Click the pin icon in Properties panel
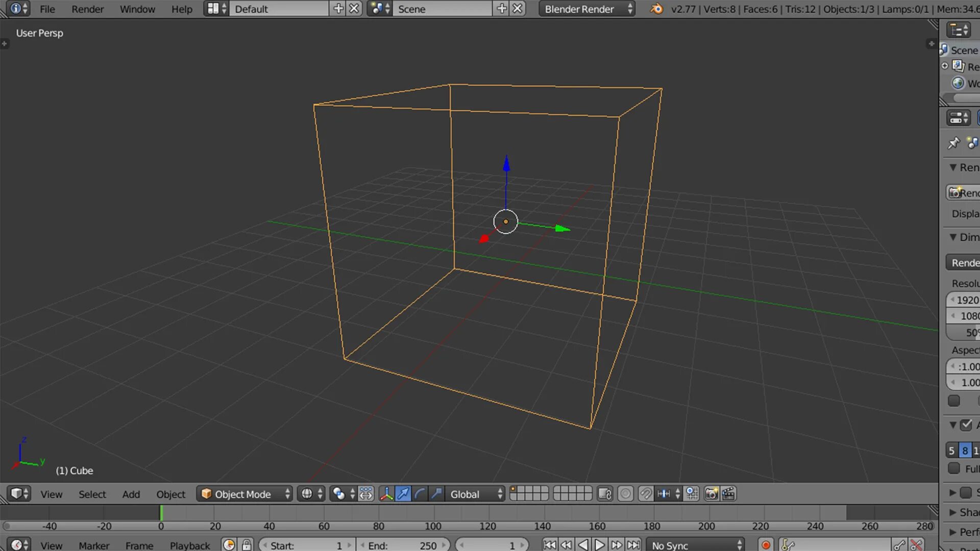980x551 pixels. 953,143
